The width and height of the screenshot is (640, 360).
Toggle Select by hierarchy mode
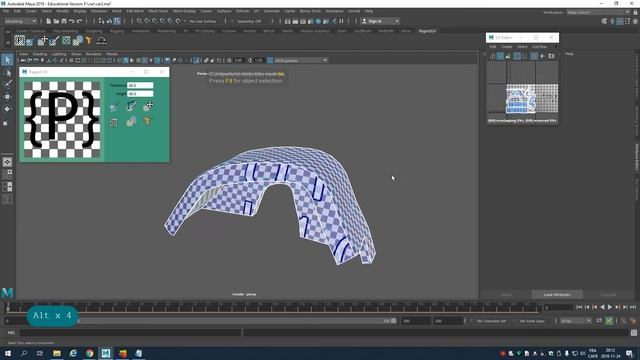[x=101, y=21]
